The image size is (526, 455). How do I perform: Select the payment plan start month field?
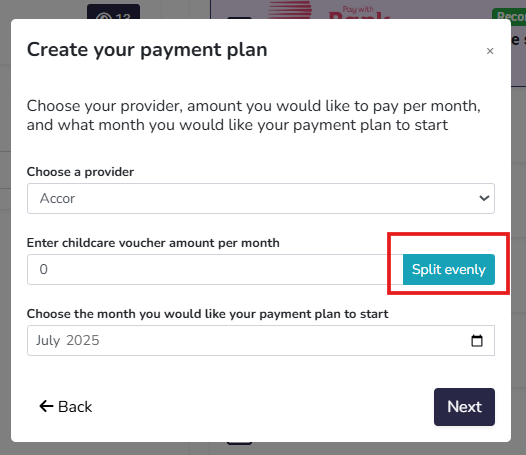tap(261, 341)
